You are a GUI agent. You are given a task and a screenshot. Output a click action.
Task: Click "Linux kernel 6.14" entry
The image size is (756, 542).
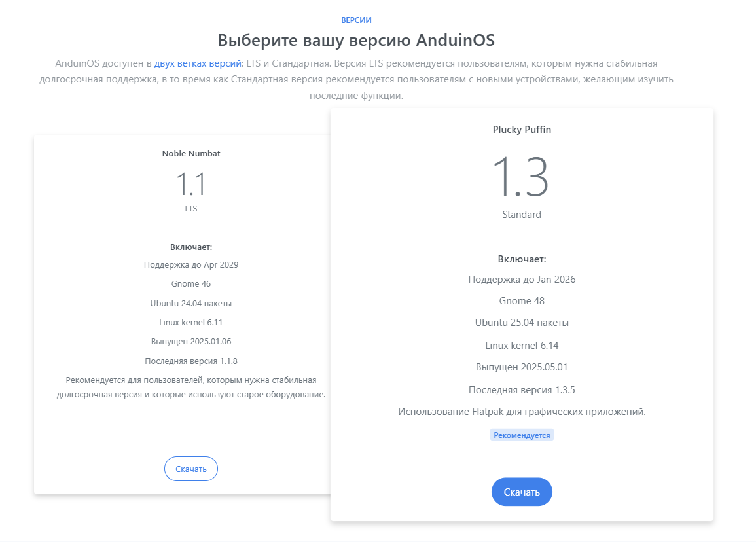tap(522, 346)
